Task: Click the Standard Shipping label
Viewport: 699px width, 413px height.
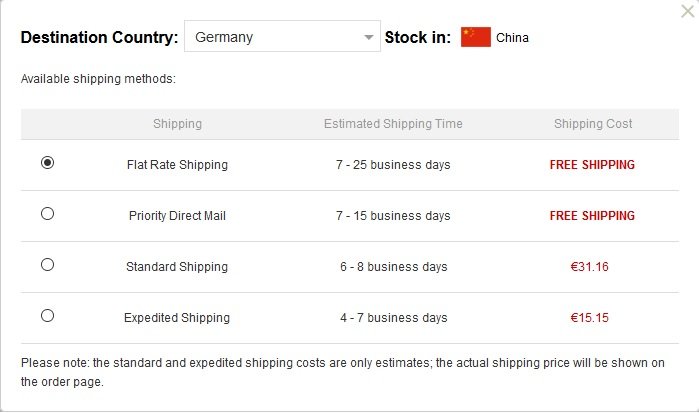Action: 177,267
